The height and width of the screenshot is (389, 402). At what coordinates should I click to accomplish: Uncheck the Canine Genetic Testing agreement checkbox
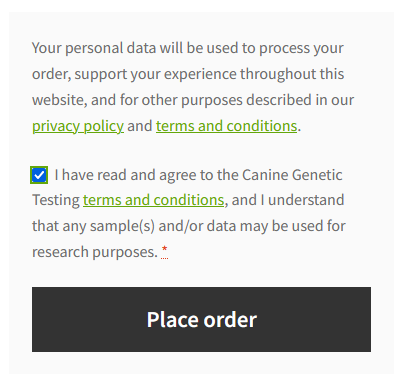tap(39, 175)
